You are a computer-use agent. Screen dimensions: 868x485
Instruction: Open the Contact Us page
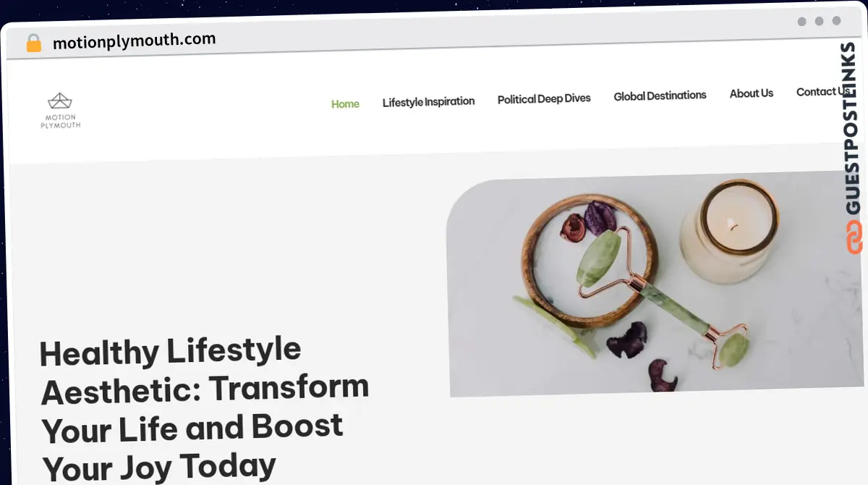pos(822,92)
